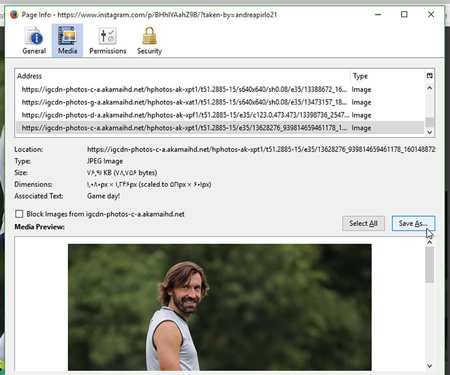This screenshot has width=450, height=375.
Task: Close the Page Info window
Action: tap(431, 15)
